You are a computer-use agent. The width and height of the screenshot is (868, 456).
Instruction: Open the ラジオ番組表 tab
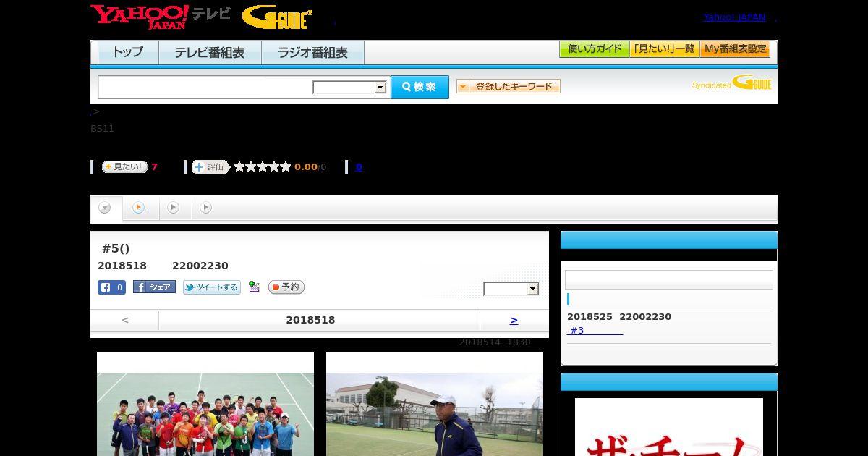click(312, 53)
